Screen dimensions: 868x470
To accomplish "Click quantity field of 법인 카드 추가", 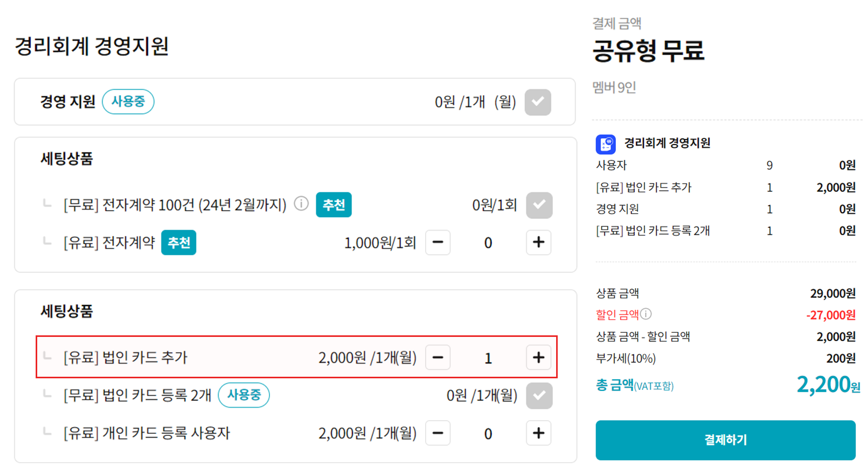I will pyautogui.click(x=488, y=358).
